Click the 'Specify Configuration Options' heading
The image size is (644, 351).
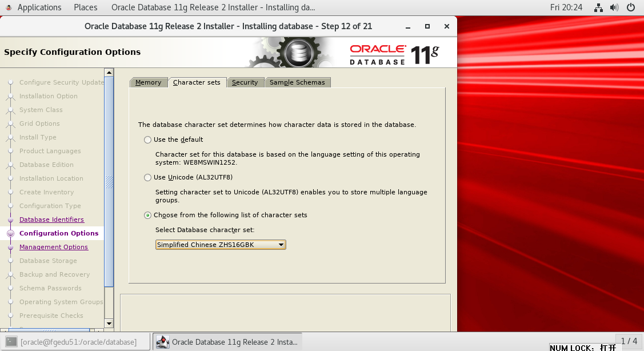click(72, 52)
